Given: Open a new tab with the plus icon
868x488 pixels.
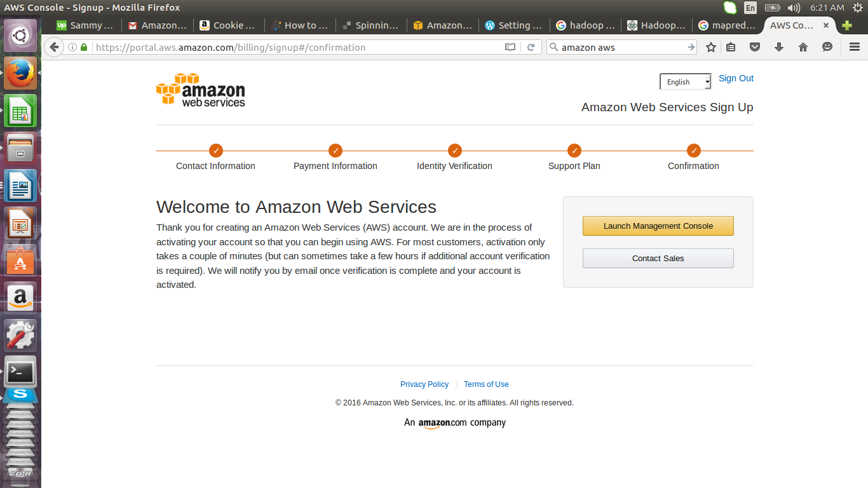Looking at the screenshot, I should [x=847, y=25].
